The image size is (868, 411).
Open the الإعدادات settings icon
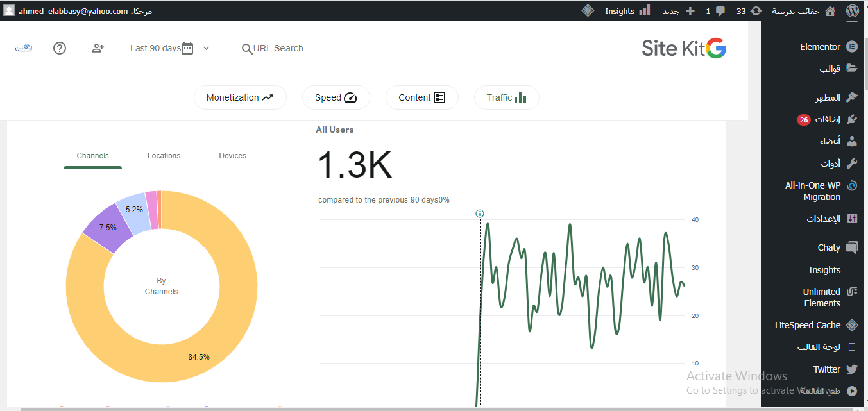pyautogui.click(x=851, y=219)
